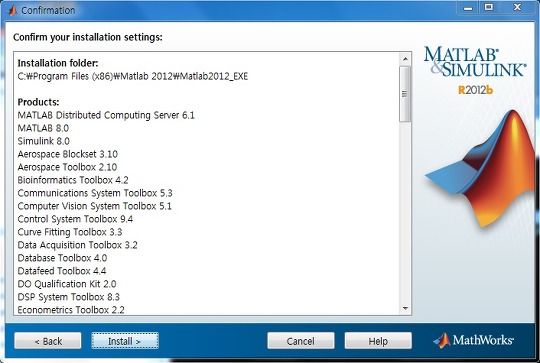Screen dimensions: 540x363
Task: Select Communications System Toolbox 5.3
Action: pyautogui.click(x=95, y=193)
